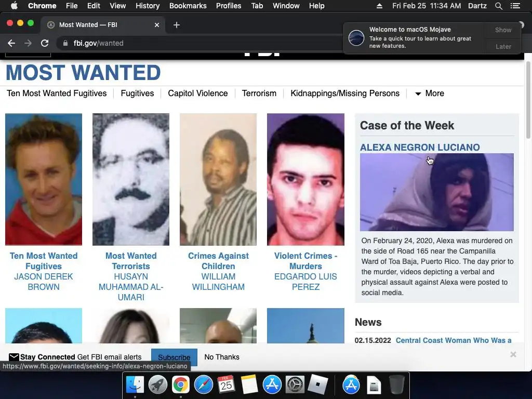
Task: Click the eject icon in menu bar
Action: point(380,6)
